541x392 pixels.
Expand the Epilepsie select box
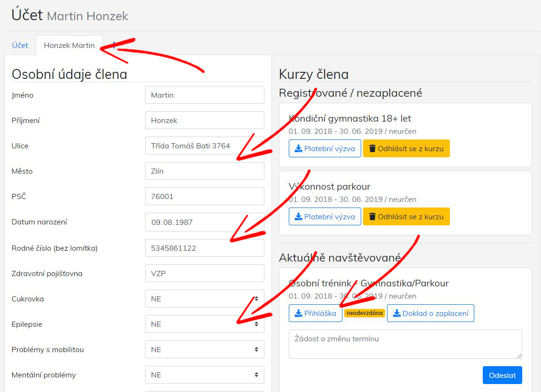pos(204,324)
